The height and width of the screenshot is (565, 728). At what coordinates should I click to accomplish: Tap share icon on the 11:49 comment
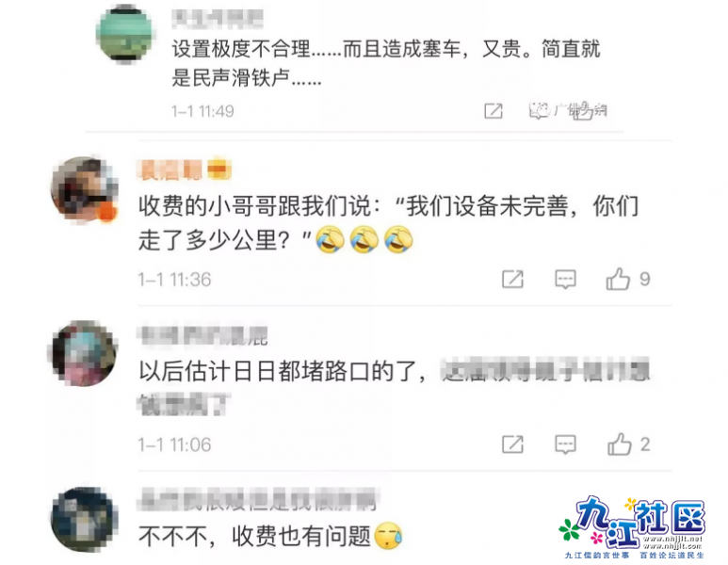[x=493, y=111]
